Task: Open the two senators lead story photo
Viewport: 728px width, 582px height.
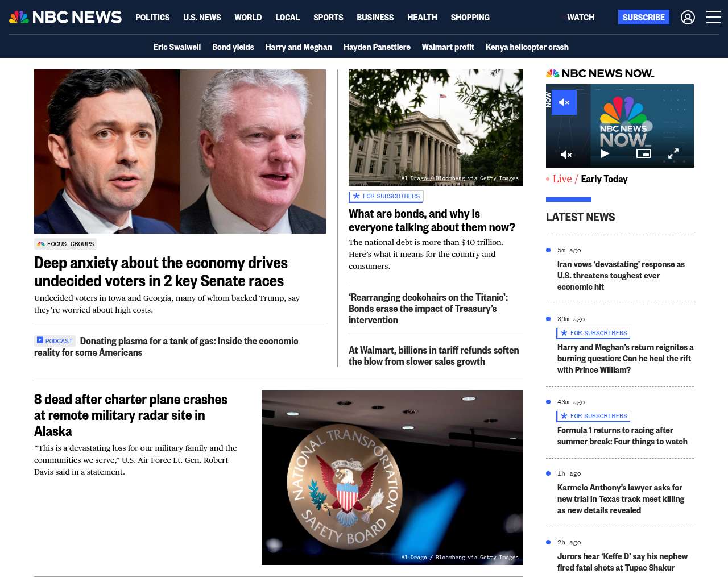Action: point(180,151)
